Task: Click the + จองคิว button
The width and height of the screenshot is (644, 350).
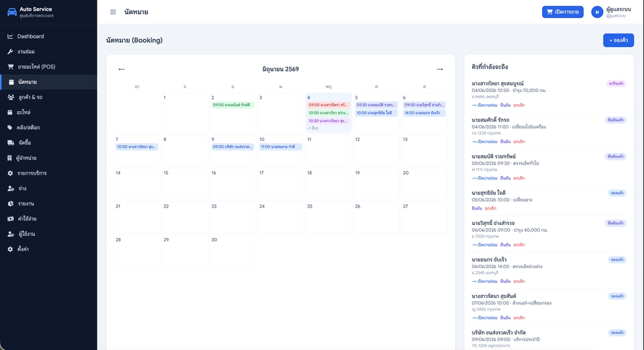Action: tap(618, 40)
